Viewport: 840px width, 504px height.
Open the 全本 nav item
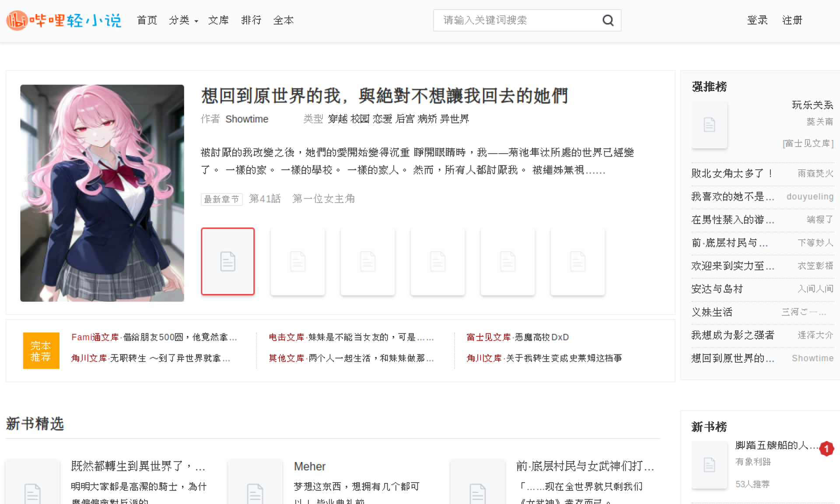283,20
